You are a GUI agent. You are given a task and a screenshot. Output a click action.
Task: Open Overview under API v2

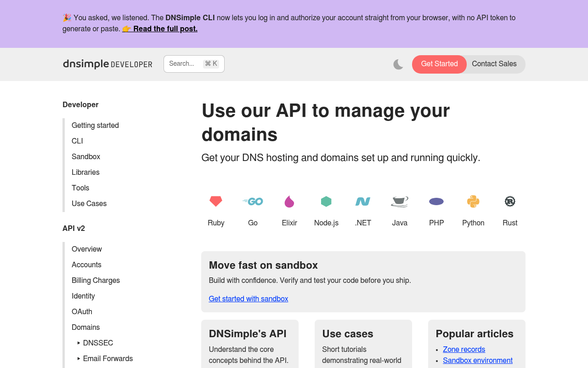click(x=87, y=249)
